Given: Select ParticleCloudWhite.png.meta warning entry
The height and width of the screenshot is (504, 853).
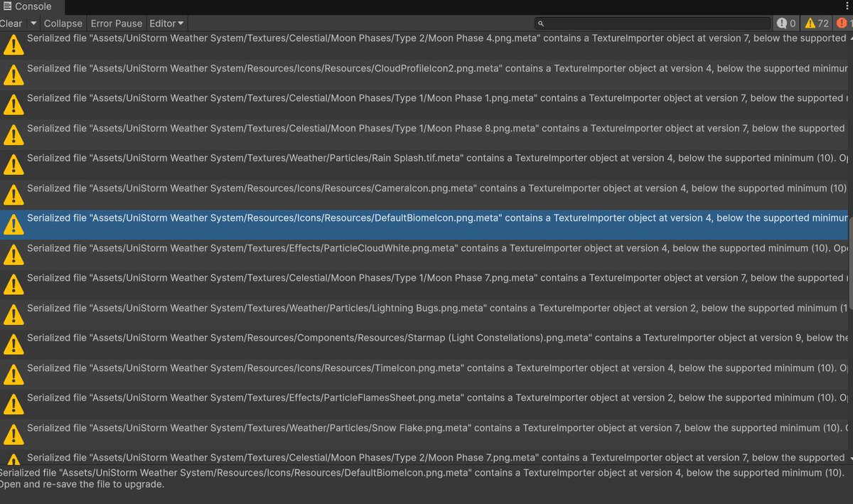Looking at the screenshot, I should (424, 254).
